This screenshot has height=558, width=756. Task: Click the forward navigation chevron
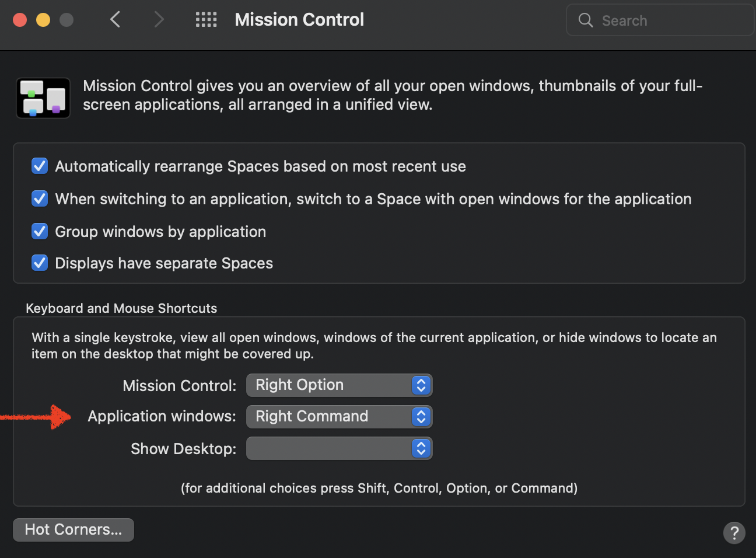159,20
